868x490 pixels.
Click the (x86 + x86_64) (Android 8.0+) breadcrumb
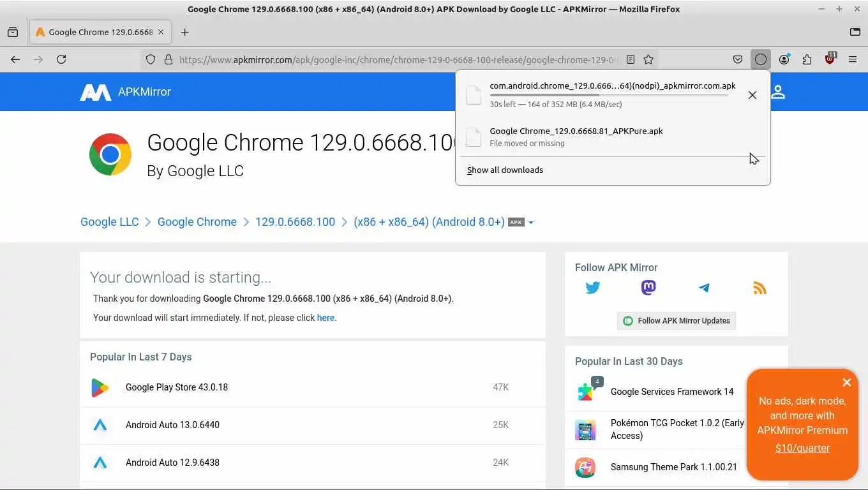pos(429,222)
